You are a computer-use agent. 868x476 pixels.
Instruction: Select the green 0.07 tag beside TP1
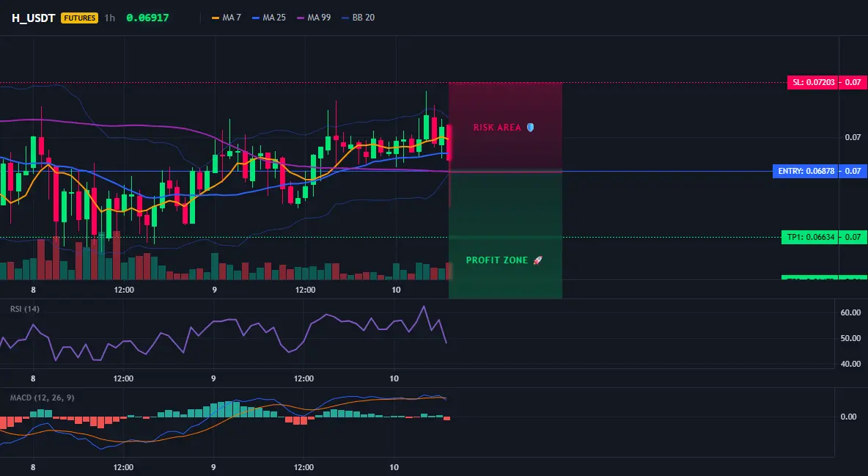click(x=853, y=237)
